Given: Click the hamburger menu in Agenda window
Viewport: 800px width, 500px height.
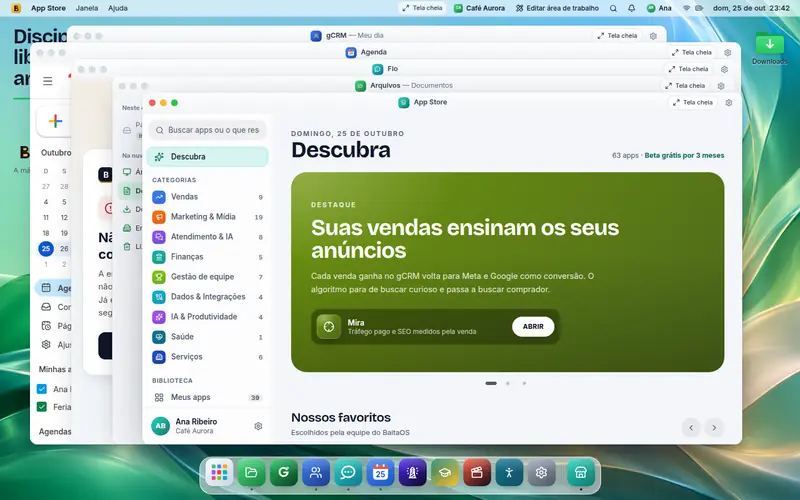Looking at the screenshot, I should point(47,81).
